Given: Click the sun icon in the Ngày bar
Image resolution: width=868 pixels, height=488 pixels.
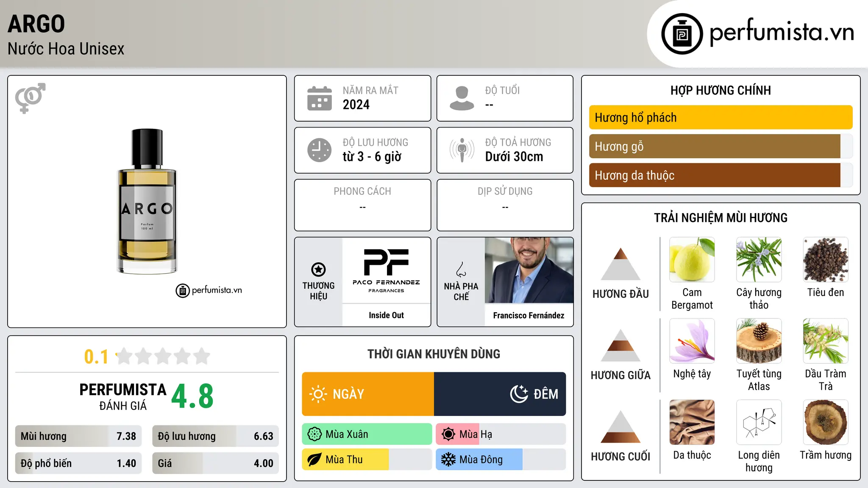Looking at the screenshot, I should 318,394.
